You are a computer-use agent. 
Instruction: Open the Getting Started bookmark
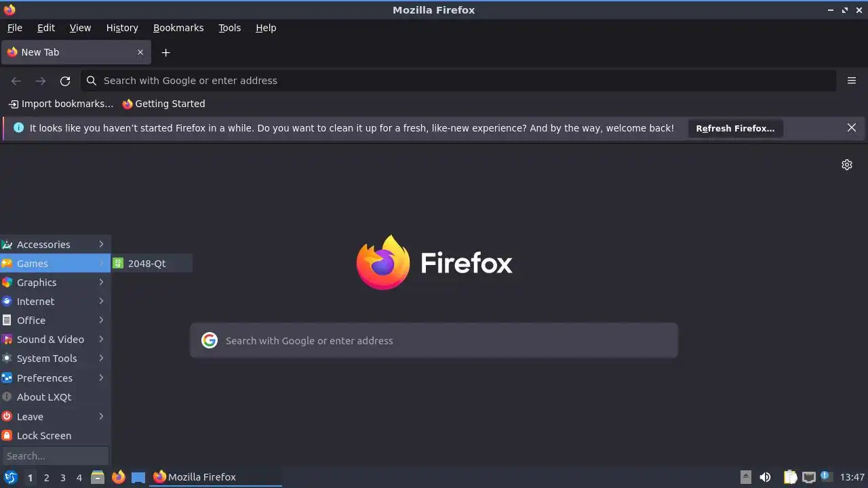pos(163,104)
